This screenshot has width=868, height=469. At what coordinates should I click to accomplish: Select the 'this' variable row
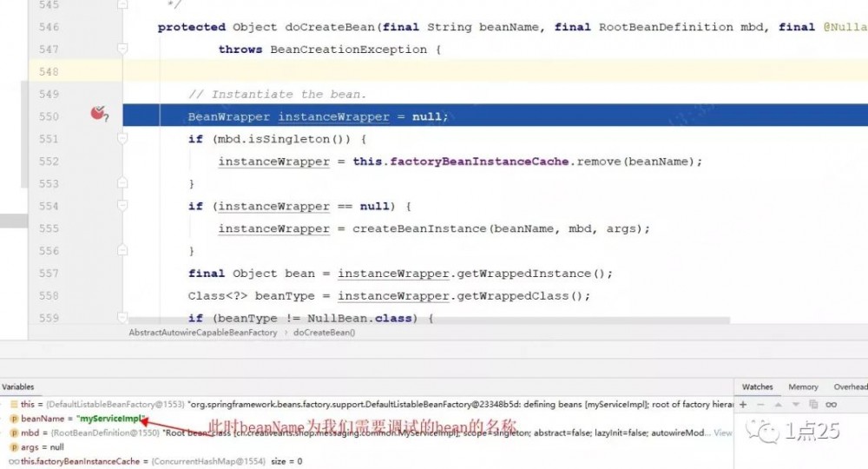pyautogui.click(x=367, y=405)
